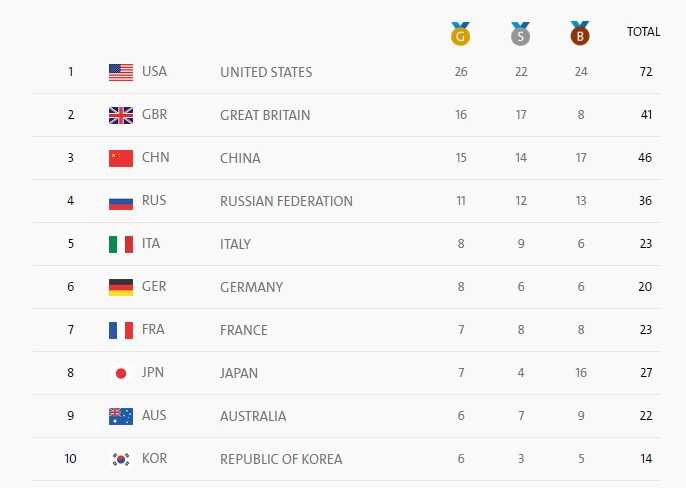The image size is (686, 488).
Task: Click the silver medal icon header
Action: pyautogui.click(x=520, y=33)
